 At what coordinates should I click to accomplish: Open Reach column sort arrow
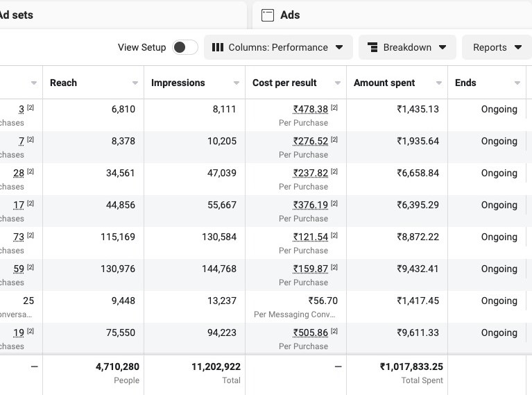[135, 83]
